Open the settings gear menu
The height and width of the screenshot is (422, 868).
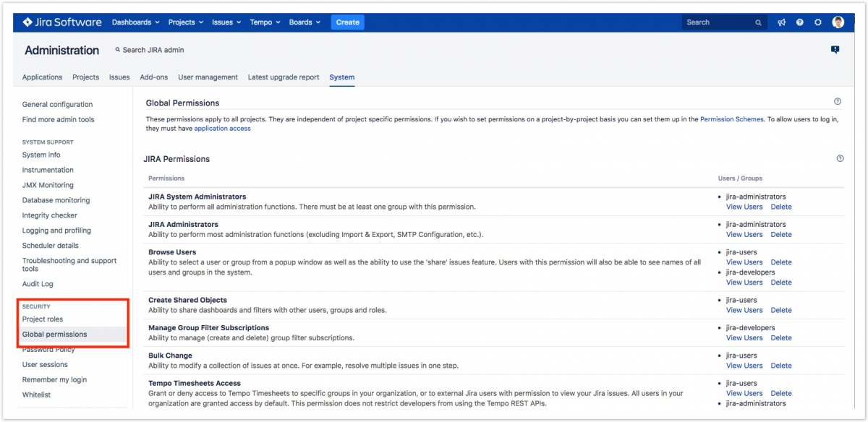818,22
